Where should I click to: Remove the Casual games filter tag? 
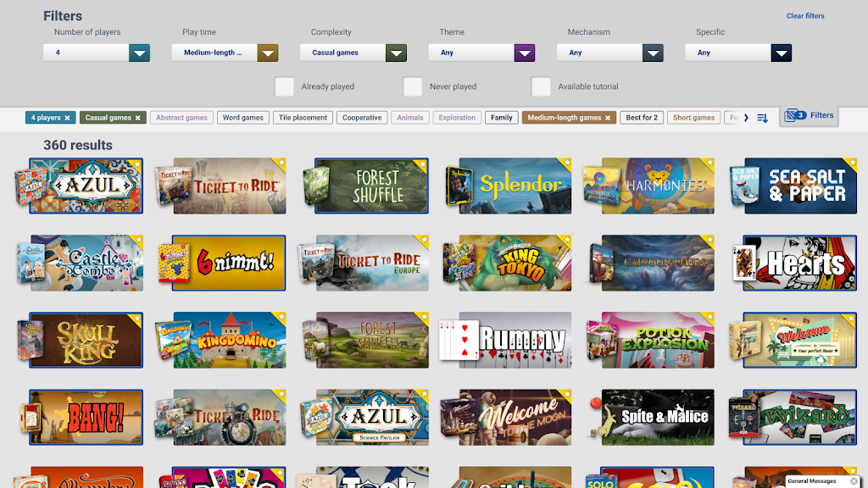(x=138, y=118)
